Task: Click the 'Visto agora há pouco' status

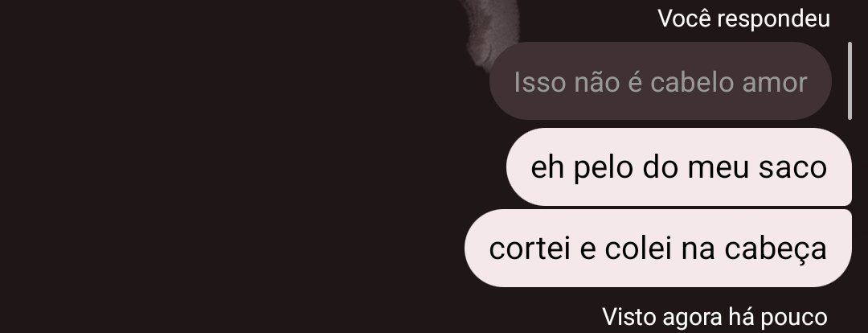Action: 714,318
